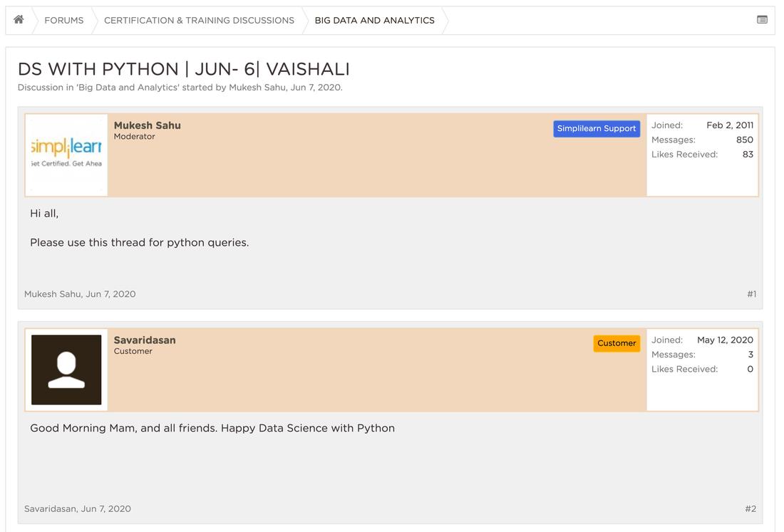The height and width of the screenshot is (532, 784).
Task: Click the home icon in breadcrumb
Action: [x=19, y=20]
